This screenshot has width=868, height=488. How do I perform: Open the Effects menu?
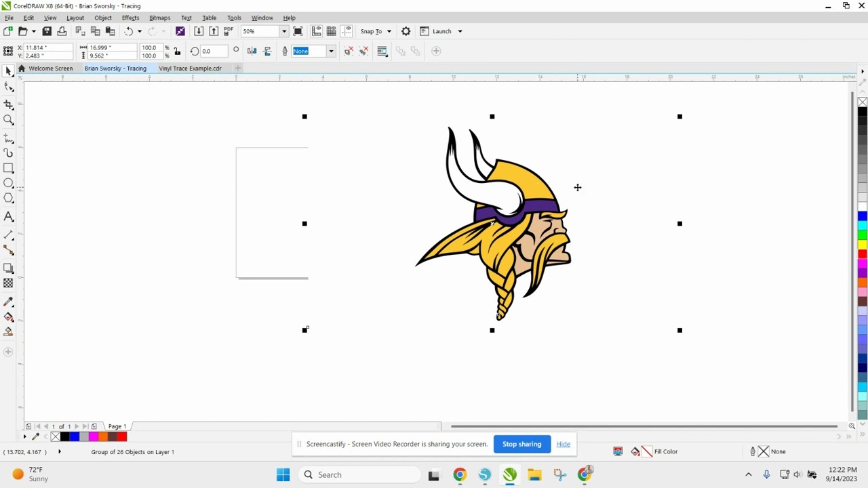pos(130,18)
